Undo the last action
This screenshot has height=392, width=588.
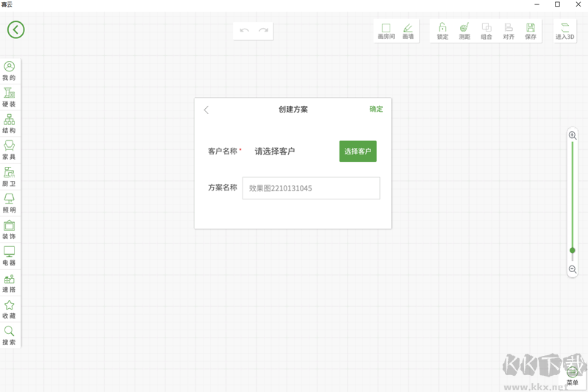(x=245, y=30)
